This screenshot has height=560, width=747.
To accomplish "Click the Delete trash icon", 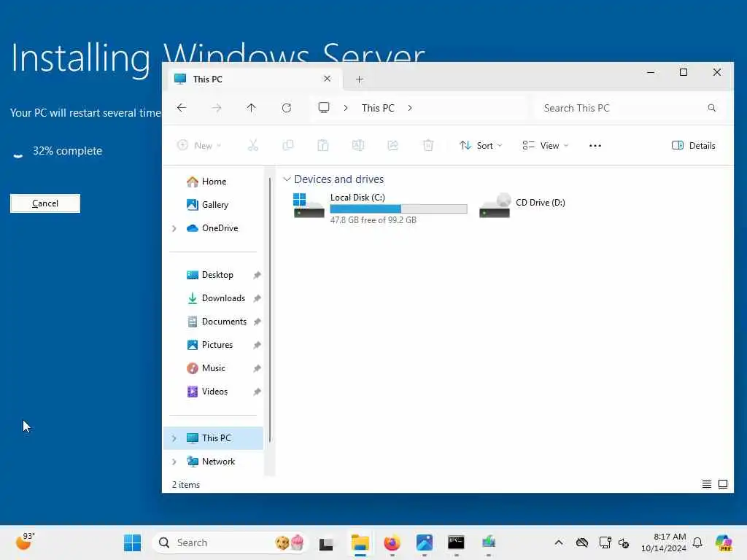I will [428, 145].
